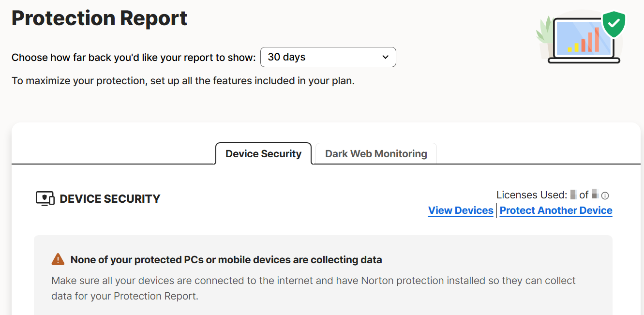Click the maximize your protection tip text
644x315 pixels.
tap(183, 81)
